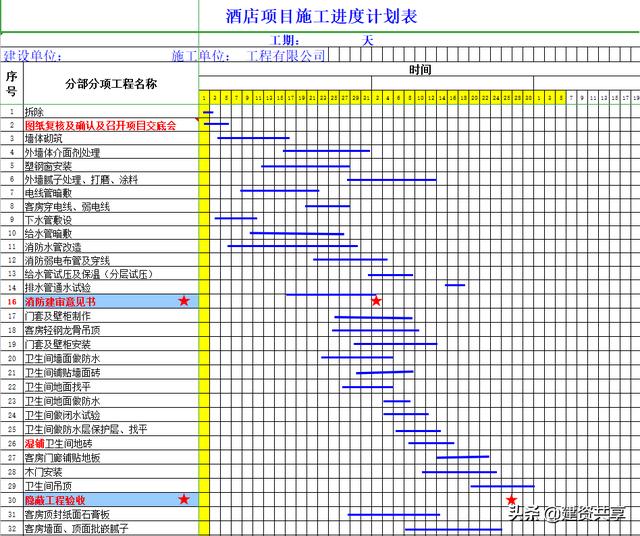Click the 卫生间铺贴墙面砖 cell
This screenshot has width=640, height=536.
pos(111,372)
